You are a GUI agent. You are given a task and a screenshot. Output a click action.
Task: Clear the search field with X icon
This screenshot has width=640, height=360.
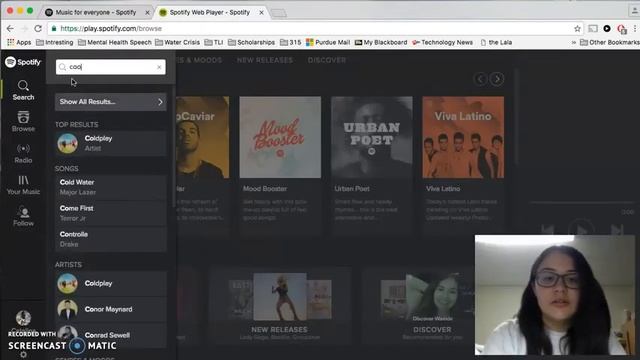[x=159, y=67]
